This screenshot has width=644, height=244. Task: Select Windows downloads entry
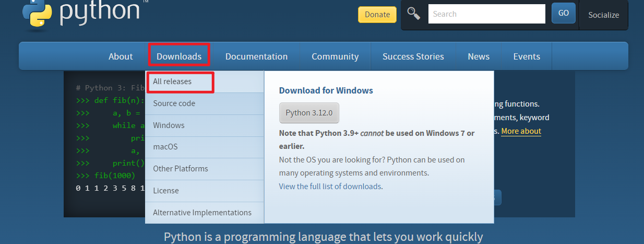point(169,125)
